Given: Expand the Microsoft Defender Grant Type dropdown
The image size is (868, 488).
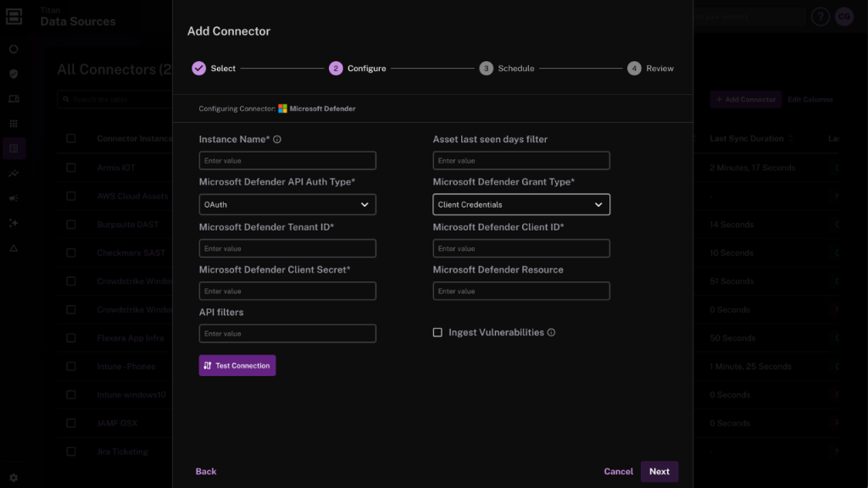Looking at the screenshot, I should [x=521, y=204].
